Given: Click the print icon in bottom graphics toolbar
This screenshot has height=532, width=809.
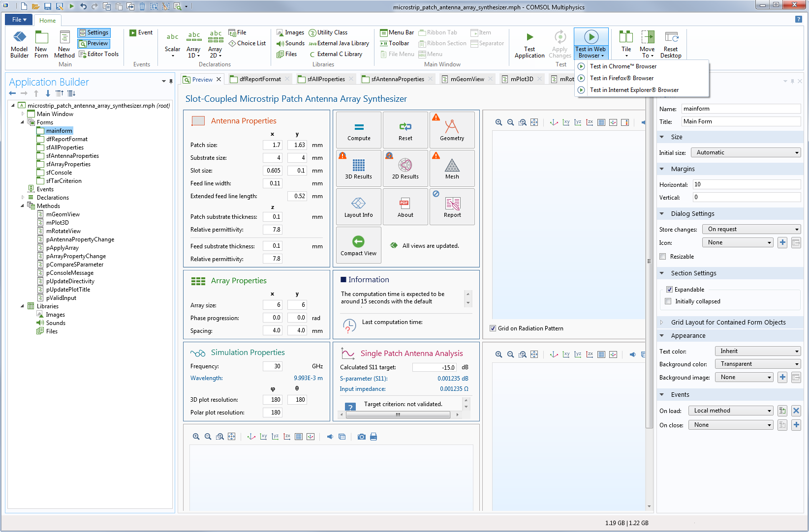Looking at the screenshot, I should 373,437.
